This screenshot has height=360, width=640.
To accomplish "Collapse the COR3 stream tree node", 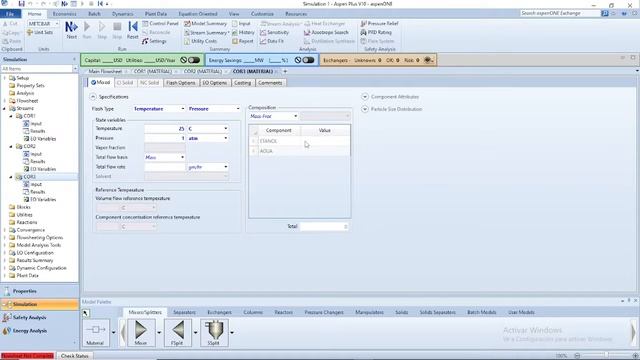I will pyautogui.click(x=11, y=177).
